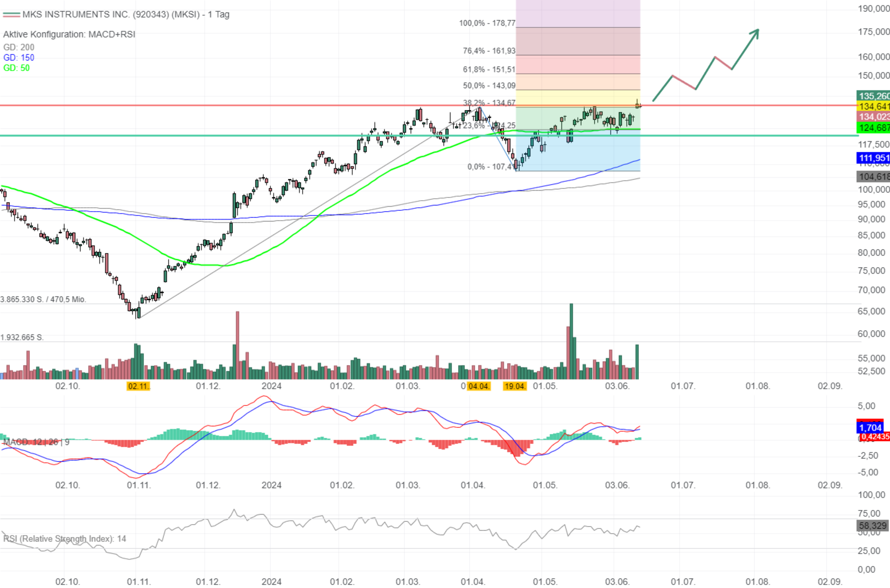Click the blue 111,951 price tag
This screenshot has width=890, height=588.
(x=873, y=158)
